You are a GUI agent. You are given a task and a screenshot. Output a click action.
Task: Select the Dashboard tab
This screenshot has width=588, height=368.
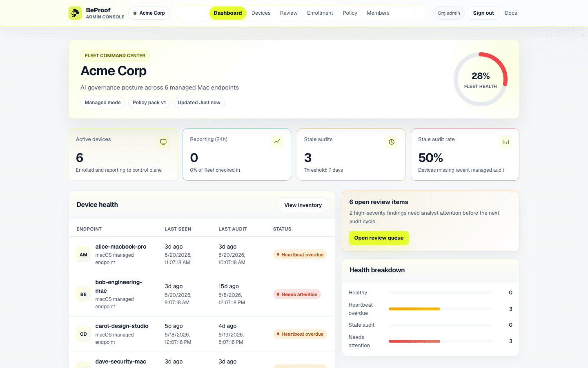[x=228, y=13]
